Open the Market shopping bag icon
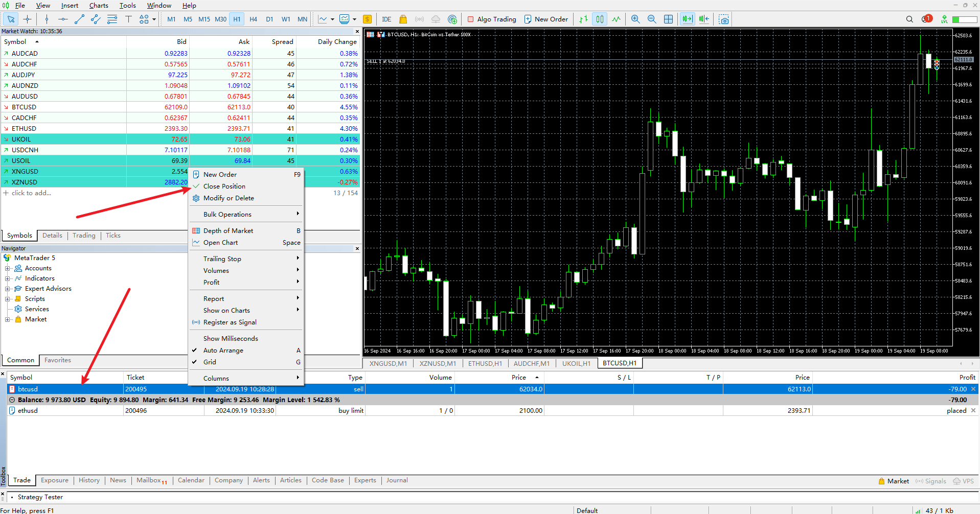980x514 pixels. [x=403, y=19]
